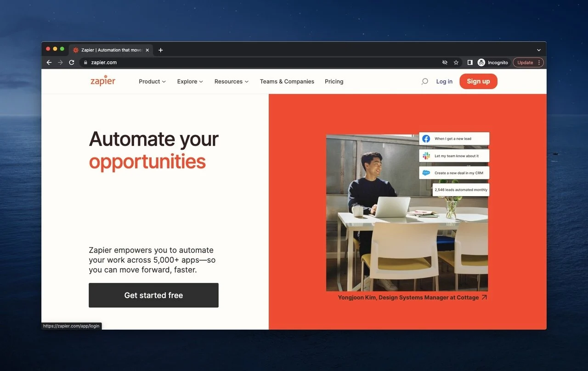Click the lock icon in address bar
This screenshot has height=371, width=588.
[85, 62]
